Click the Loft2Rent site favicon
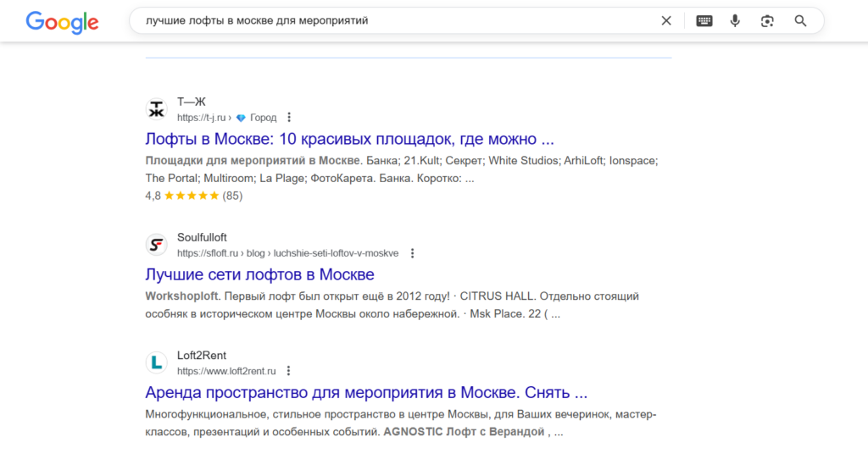Screen dimensions: 868x459 click(157, 362)
